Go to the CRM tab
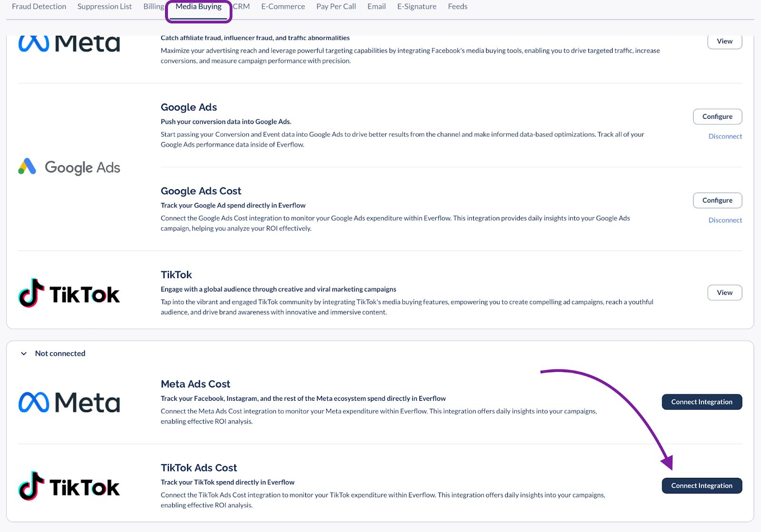Viewport: 761px width, 532px height. 242,7
